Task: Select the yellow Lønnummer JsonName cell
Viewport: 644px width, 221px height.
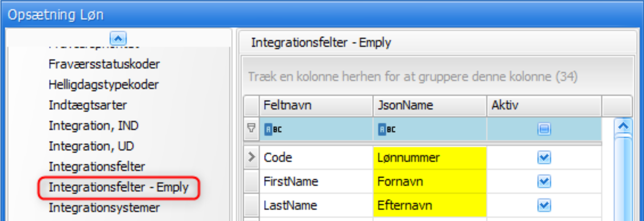Action: 430,158
